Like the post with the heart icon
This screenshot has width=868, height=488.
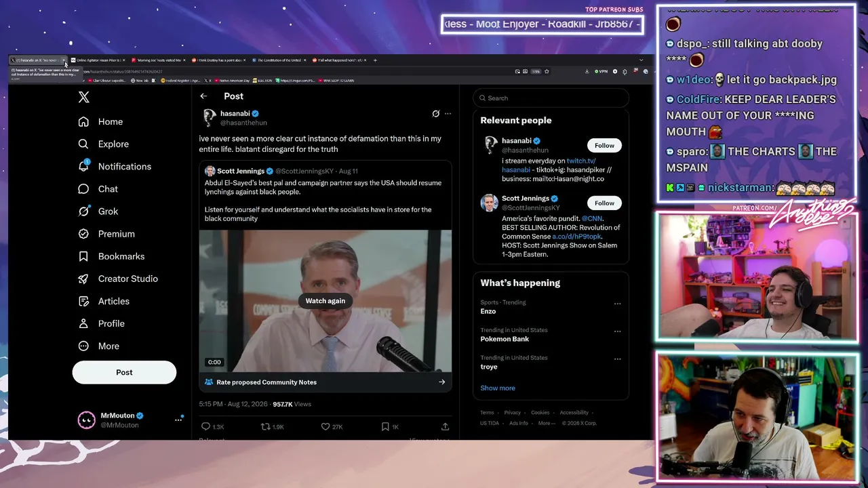325,426
